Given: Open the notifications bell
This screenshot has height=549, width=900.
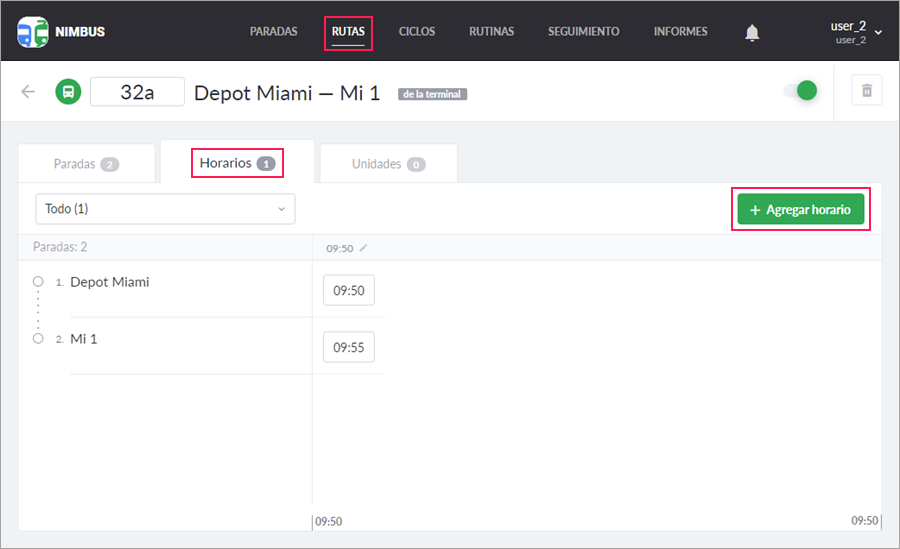Looking at the screenshot, I should click(752, 33).
